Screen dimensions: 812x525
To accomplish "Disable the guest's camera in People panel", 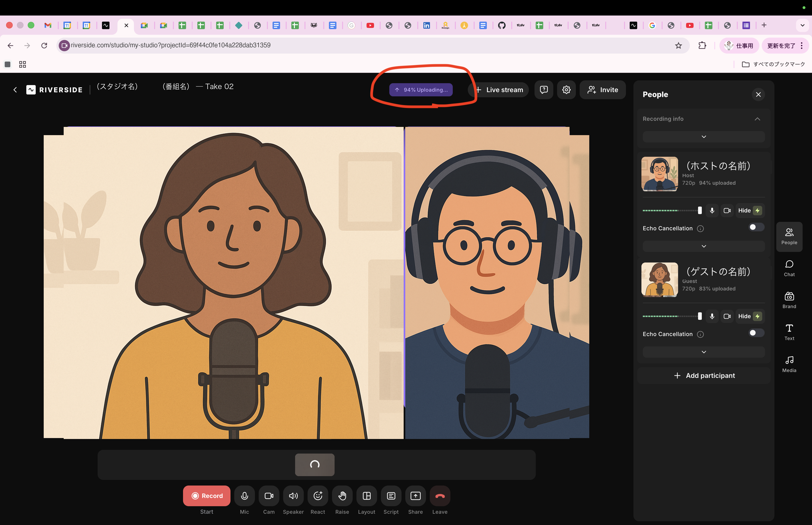I will 727,316.
